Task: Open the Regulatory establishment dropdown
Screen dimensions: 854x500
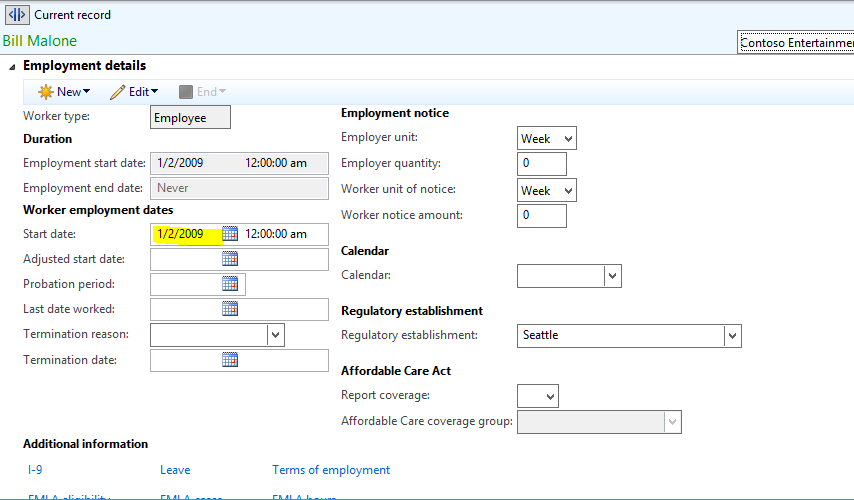Action: [x=732, y=335]
